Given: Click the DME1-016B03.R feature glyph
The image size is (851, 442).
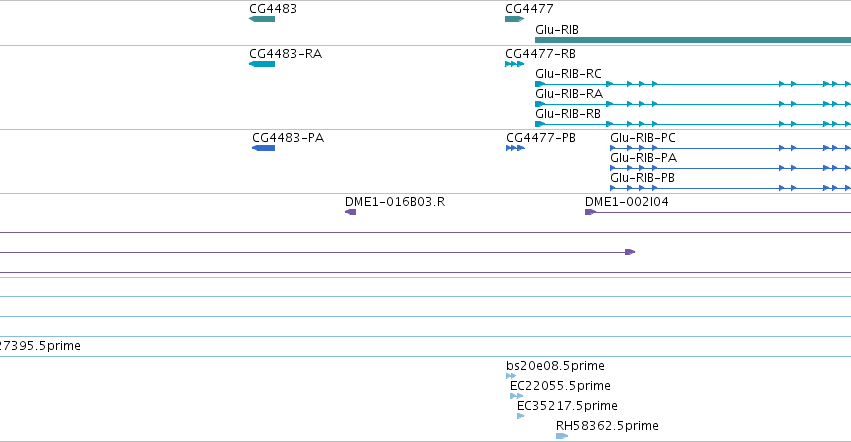Looking at the screenshot, I should point(351,212).
